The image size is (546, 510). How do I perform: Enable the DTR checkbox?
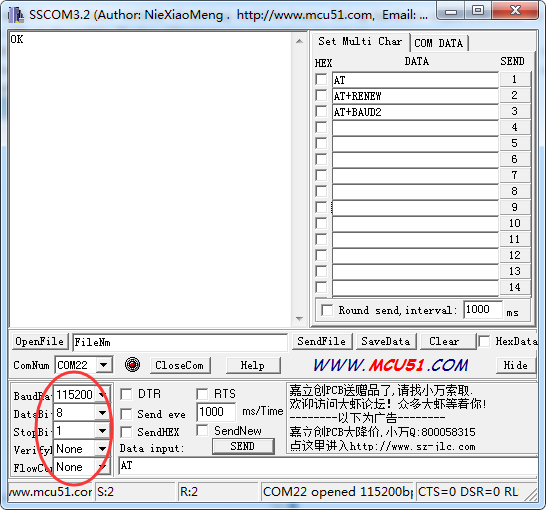[x=126, y=394]
